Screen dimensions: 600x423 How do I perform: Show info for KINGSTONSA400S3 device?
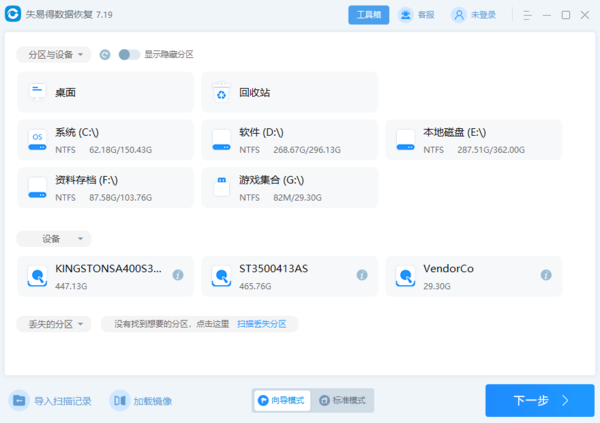(x=178, y=274)
